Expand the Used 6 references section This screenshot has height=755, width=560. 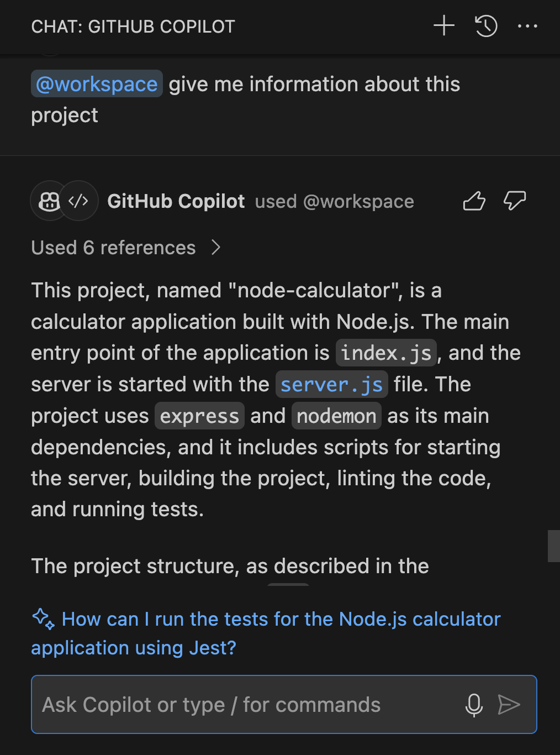[x=114, y=248]
